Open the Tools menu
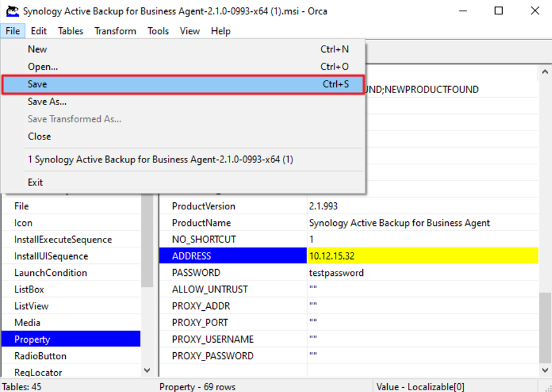The image size is (552, 392). [x=158, y=31]
